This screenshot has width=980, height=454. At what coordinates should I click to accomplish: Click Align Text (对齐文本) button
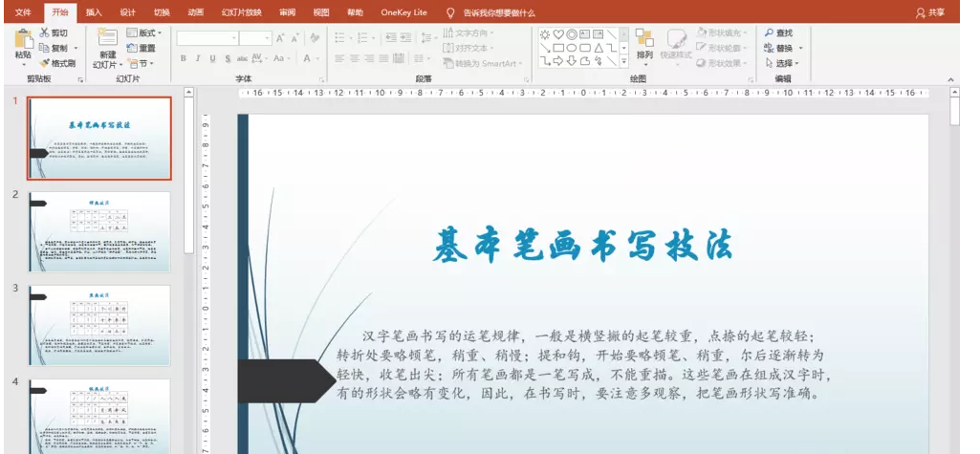pos(468,48)
